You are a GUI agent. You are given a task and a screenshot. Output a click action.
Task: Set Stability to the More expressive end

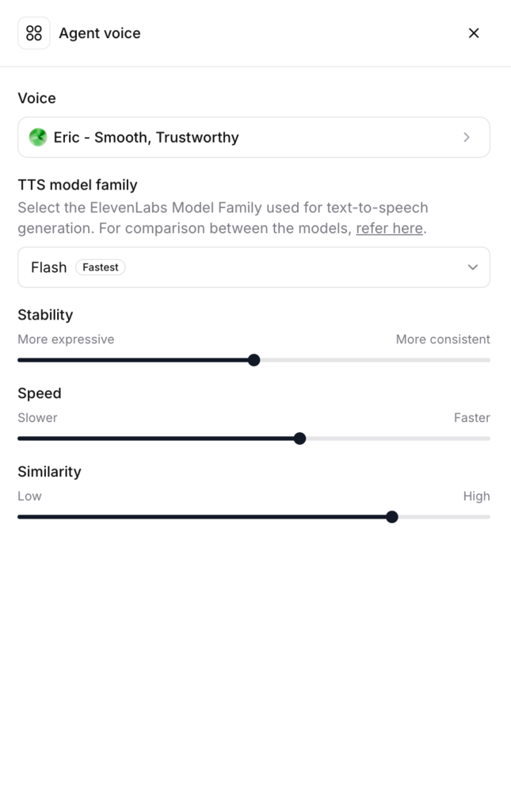20,360
